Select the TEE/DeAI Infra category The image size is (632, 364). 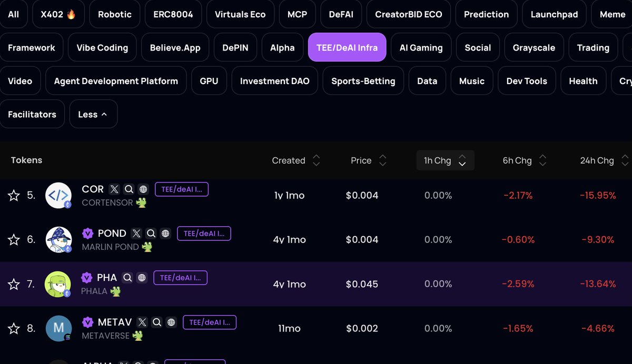(347, 47)
